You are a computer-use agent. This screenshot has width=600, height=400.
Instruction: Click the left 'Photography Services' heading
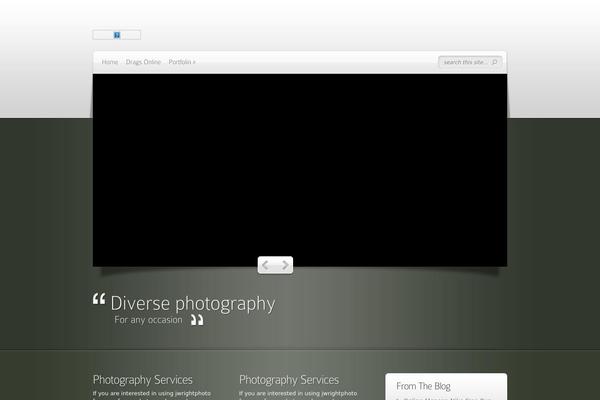point(143,380)
